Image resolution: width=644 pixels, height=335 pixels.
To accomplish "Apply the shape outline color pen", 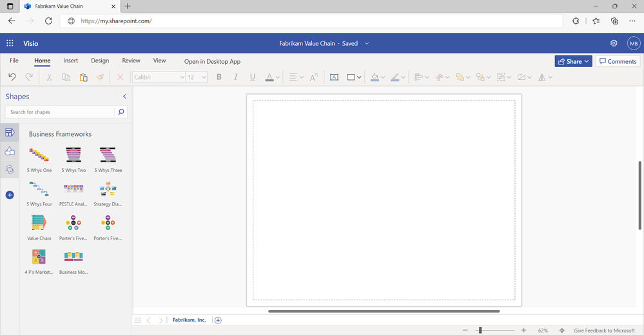I will [395, 77].
